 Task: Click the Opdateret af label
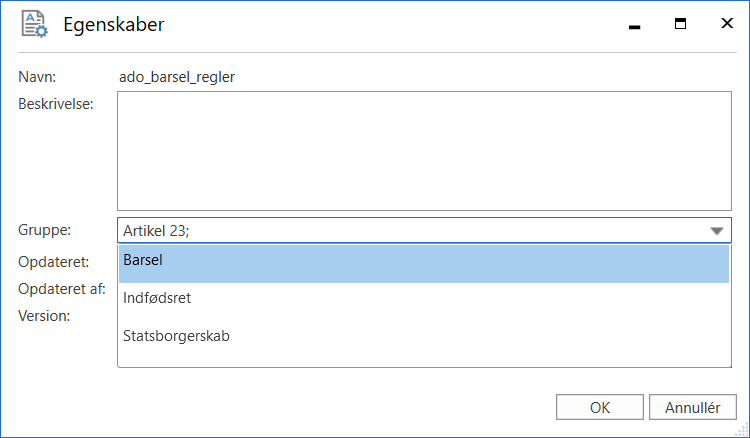point(62,289)
